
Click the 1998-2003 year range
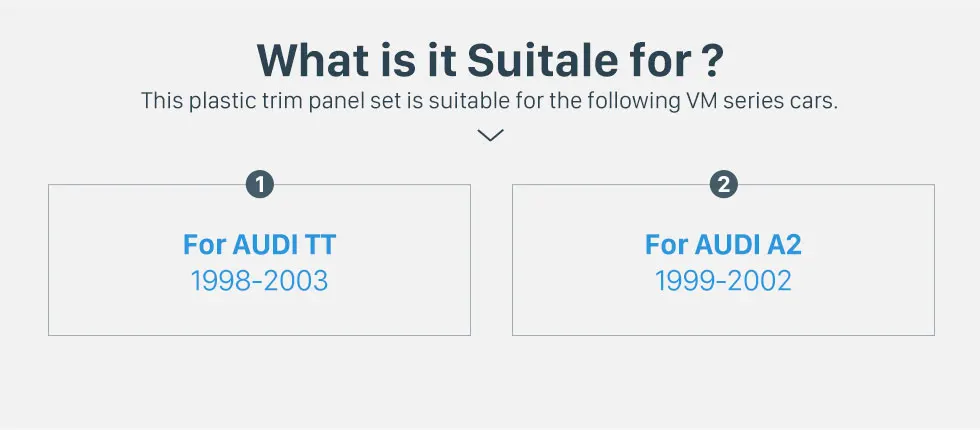pos(259,281)
